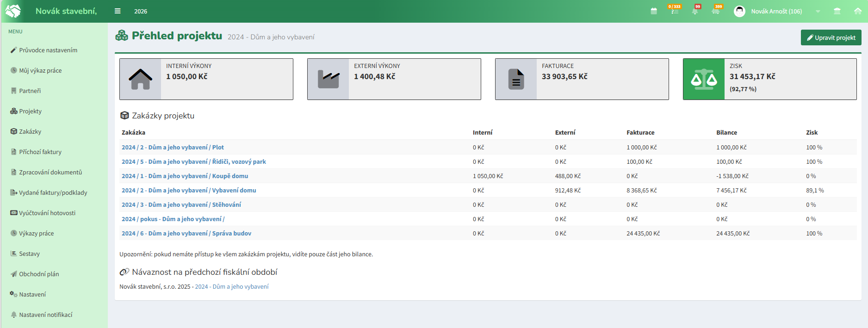Open Partneři in sidebar

tap(30, 91)
